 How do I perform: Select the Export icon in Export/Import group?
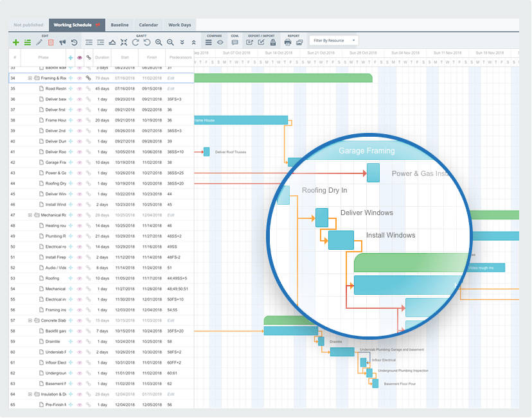[249, 42]
